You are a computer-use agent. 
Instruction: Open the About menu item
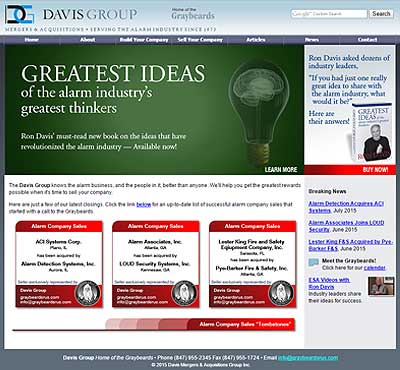tap(87, 40)
